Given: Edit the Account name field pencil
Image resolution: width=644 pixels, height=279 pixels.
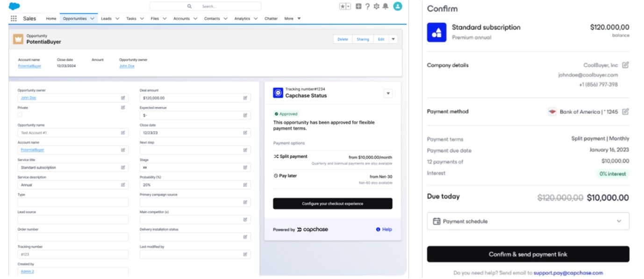Looking at the screenshot, I should click(x=123, y=150).
